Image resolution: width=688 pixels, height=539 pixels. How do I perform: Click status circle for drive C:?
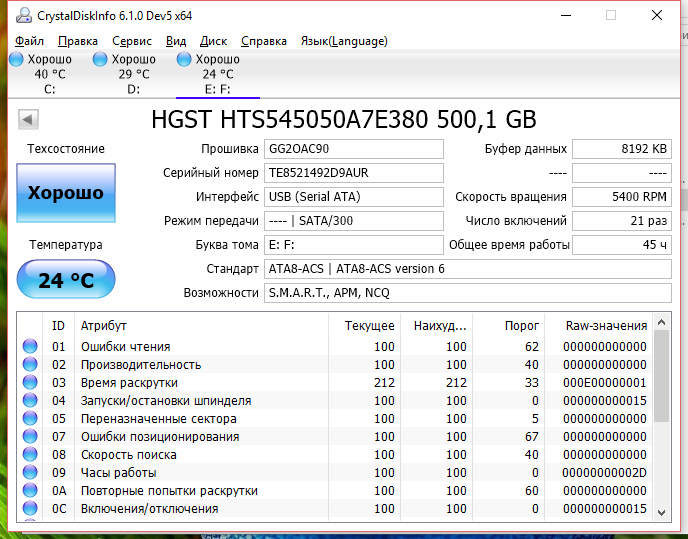point(16,59)
